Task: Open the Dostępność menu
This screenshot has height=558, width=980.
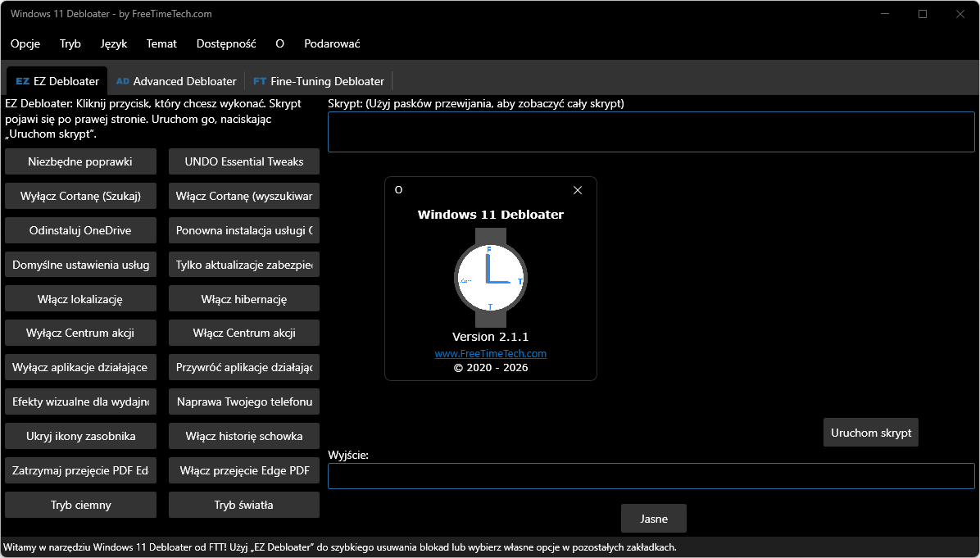Action: (x=226, y=43)
